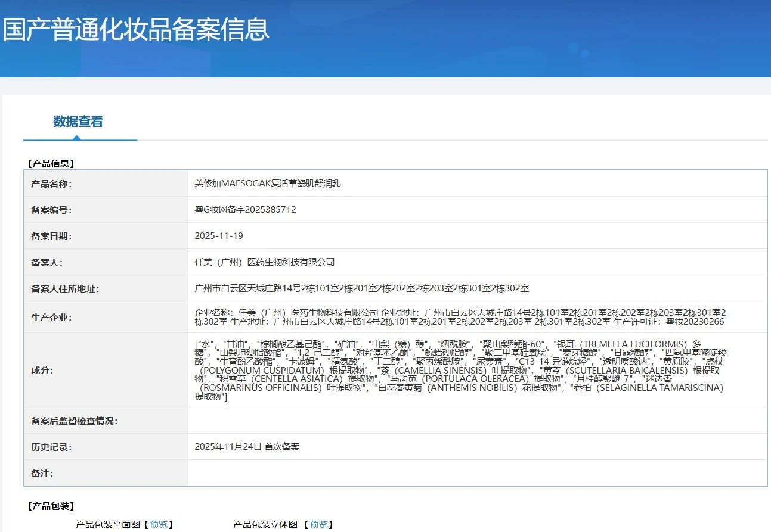Click the 成分 row label
Viewport: 771px width, 532px height.
click(42, 371)
